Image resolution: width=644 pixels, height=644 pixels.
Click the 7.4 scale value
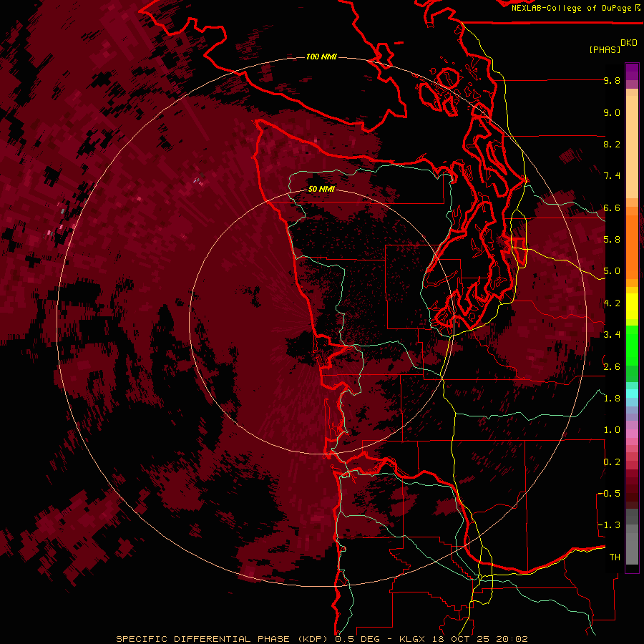(612, 176)
